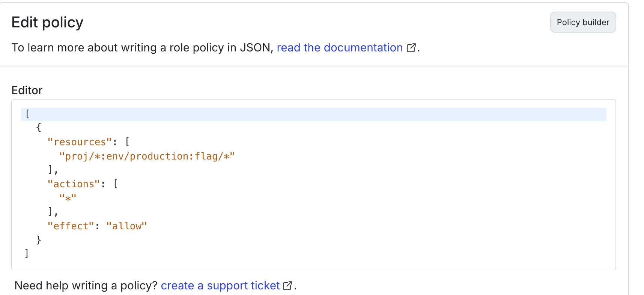Viewport: 644px width, 295px height.
Task: Open the create a support ticket link
Action: point(220,286)
